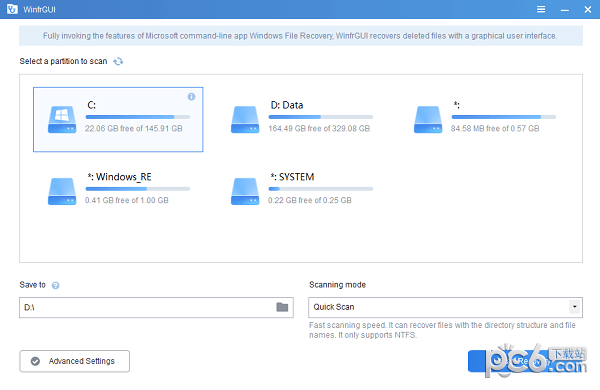The height and width of the screenshot is (390, 600).
Task: Click C: drive usage bar
Action: tap(138, 117)
